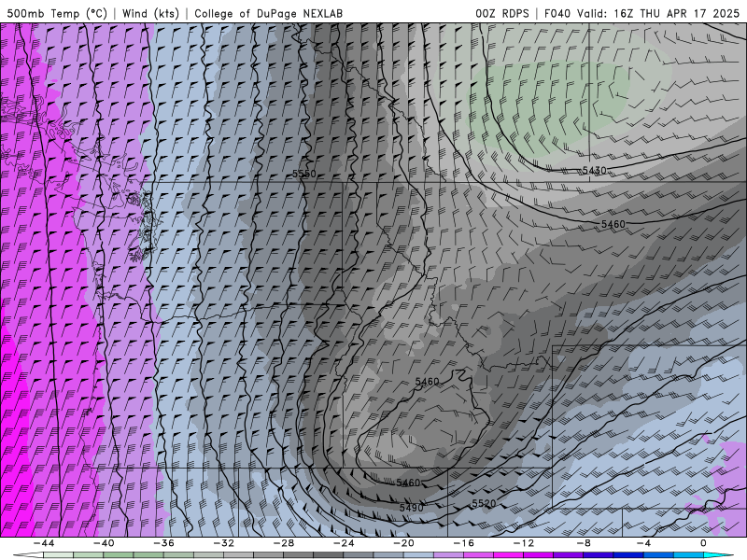This screenshot has height=560, width=747.
Task: Click the 5460 label just below 5430
Action: coord(613,224)
